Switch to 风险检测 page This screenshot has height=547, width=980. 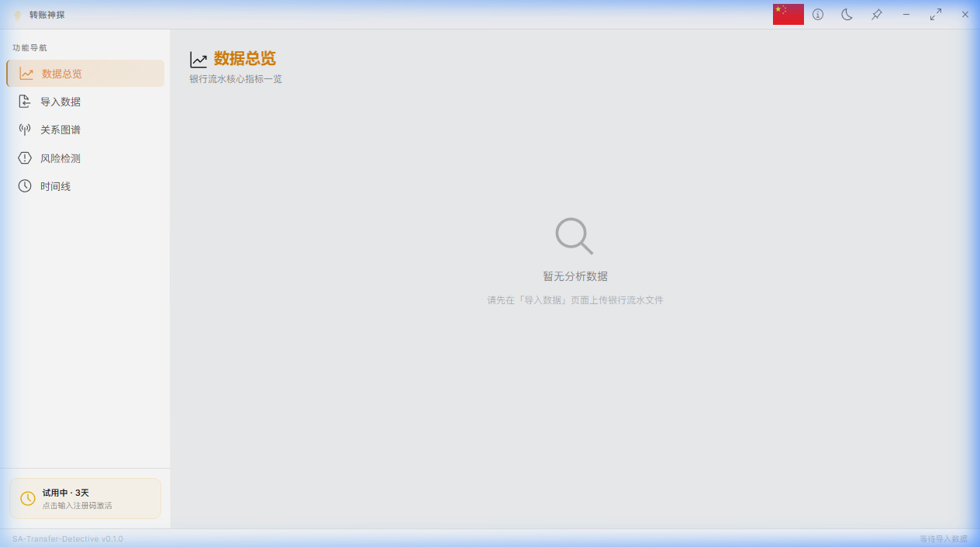click(x=85, y=158)
